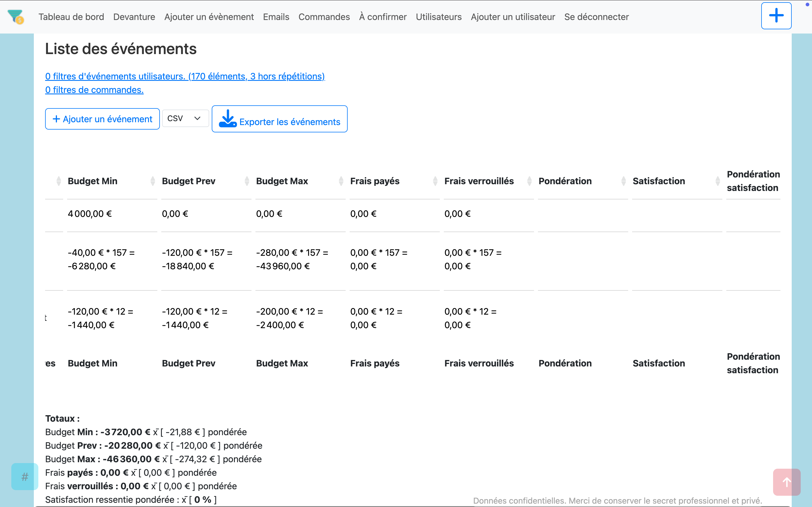This screenshot has width=812, height=507.
Task: Sort by the Frais verrouillés column header
Action: coord(479,181)
